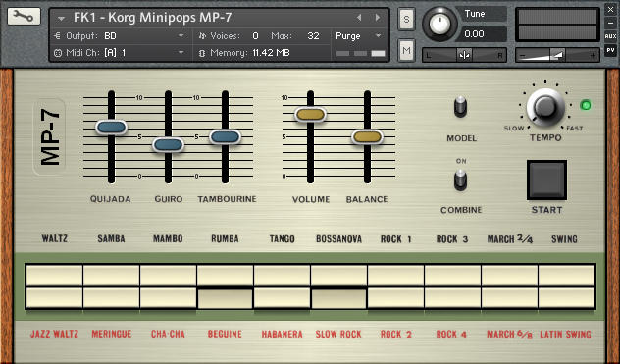Screen dimensions: 620x364
Task: Select the Meringue rhythm key
Action: (111, 298)
